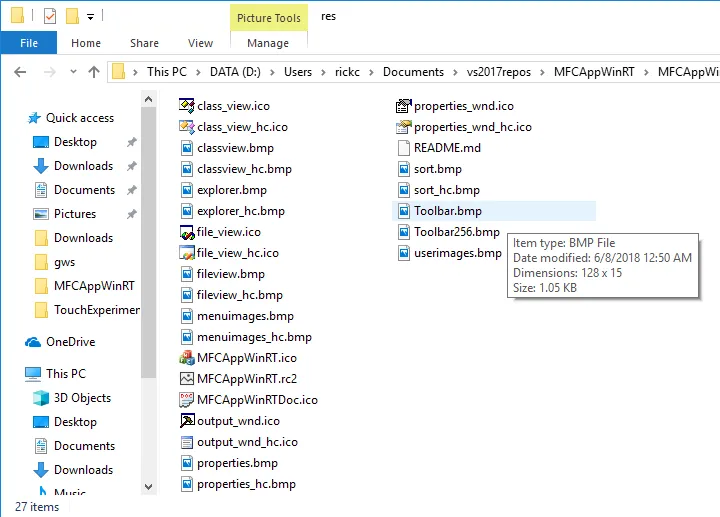Select OneDrive in navigation pane

pyautogui.click(x=71, y=342)
